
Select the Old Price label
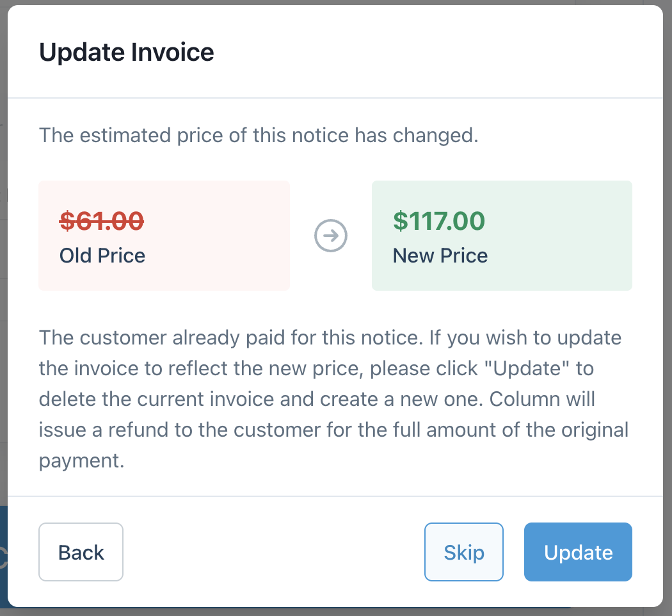coord(102,255)
